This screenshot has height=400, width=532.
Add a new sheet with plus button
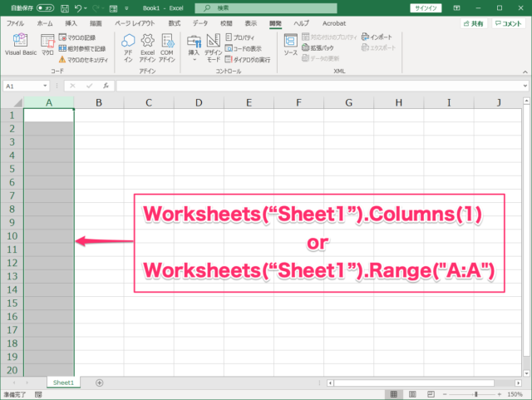pos(100,383)
